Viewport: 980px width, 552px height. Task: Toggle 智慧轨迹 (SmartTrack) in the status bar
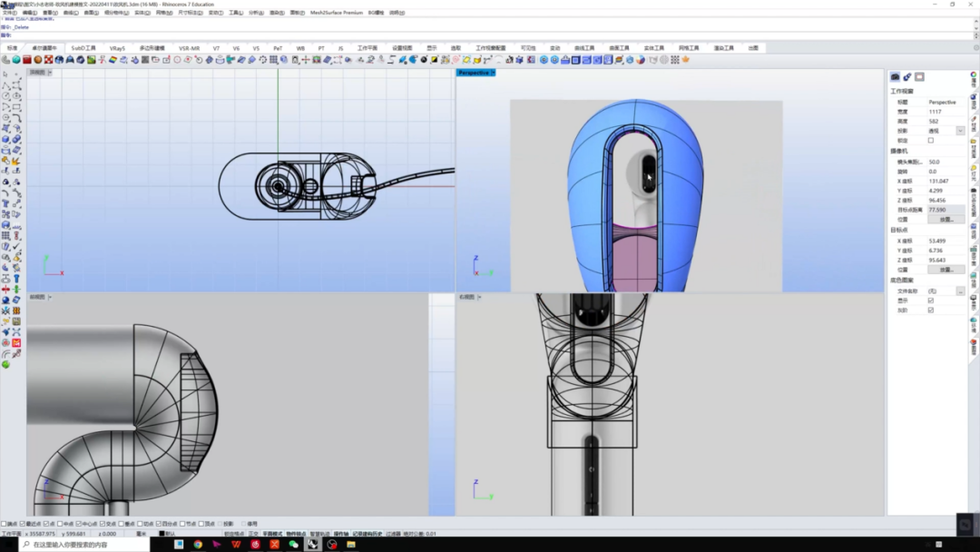[x=320, y=534]
